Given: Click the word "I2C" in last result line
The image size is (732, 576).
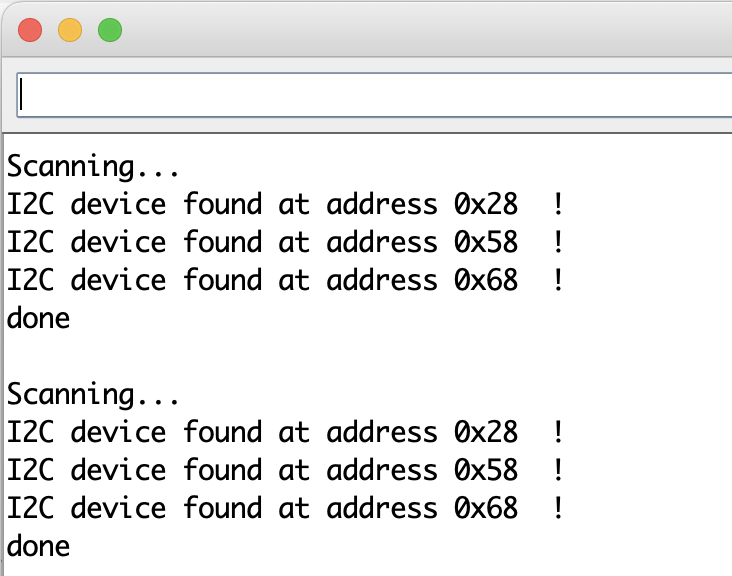Looking at the screenshot, I should pyautogui.click(x=30, y=508).
